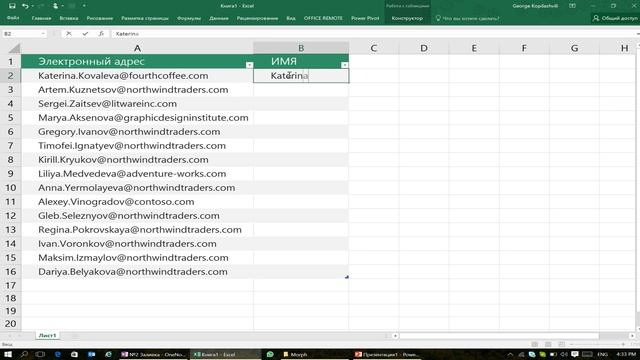Select row 9 header
Image resolution: width=640 pixels, height=360 pixels.
click(x=10, y=173)
